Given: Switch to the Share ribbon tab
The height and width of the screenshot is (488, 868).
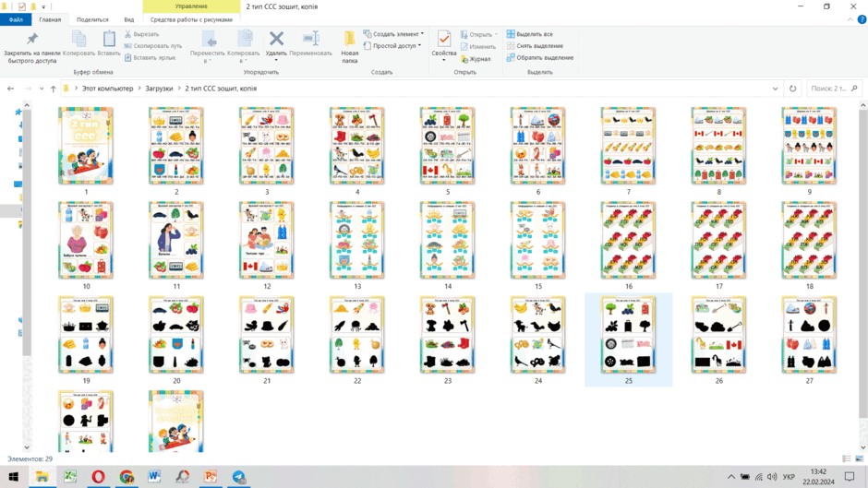Looking at the screenshot, I should tap(92, 19).
